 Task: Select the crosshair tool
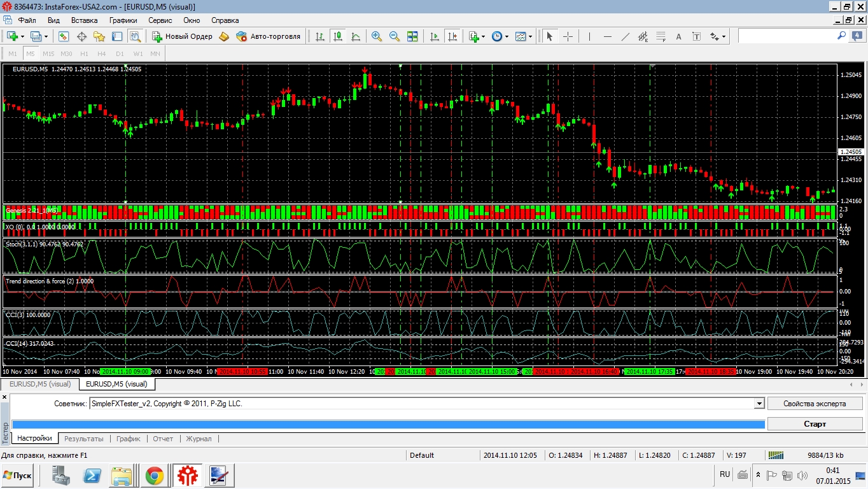pos(568,36)
